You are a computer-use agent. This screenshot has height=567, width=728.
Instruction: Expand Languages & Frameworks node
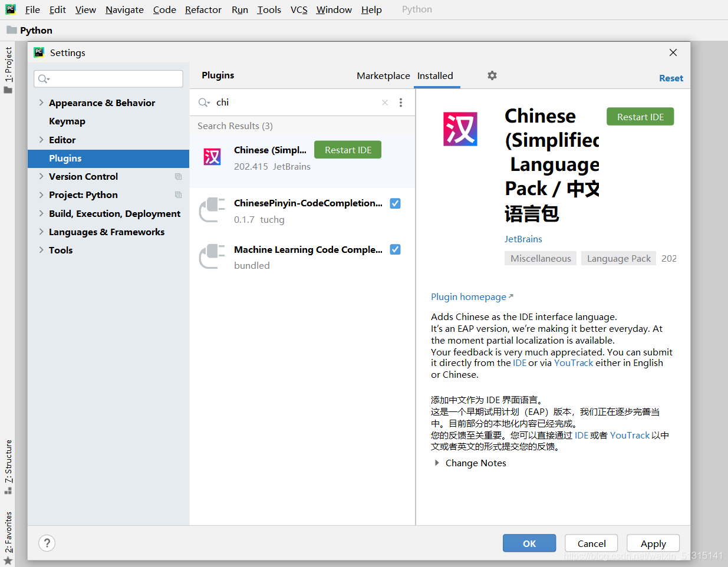(x=41, y=232)
